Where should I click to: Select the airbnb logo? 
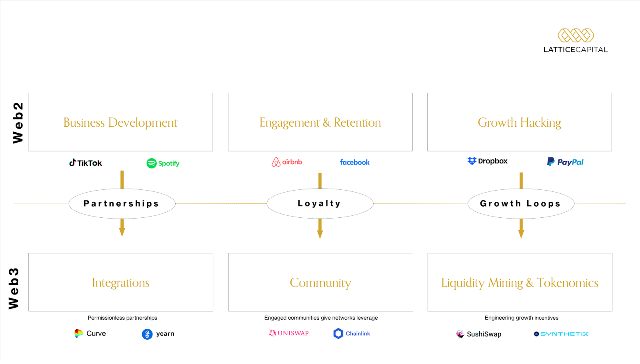(287, 162)
